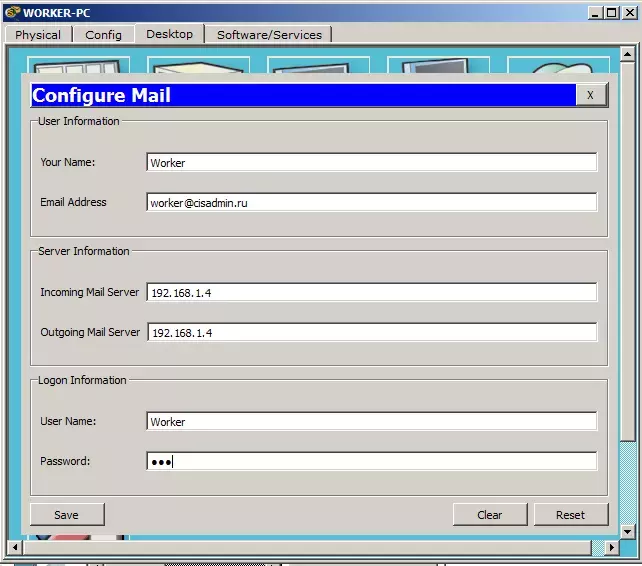Maximize the WORKER-PC window
Viewport: 642px width, 566px height.
(612, 13)
